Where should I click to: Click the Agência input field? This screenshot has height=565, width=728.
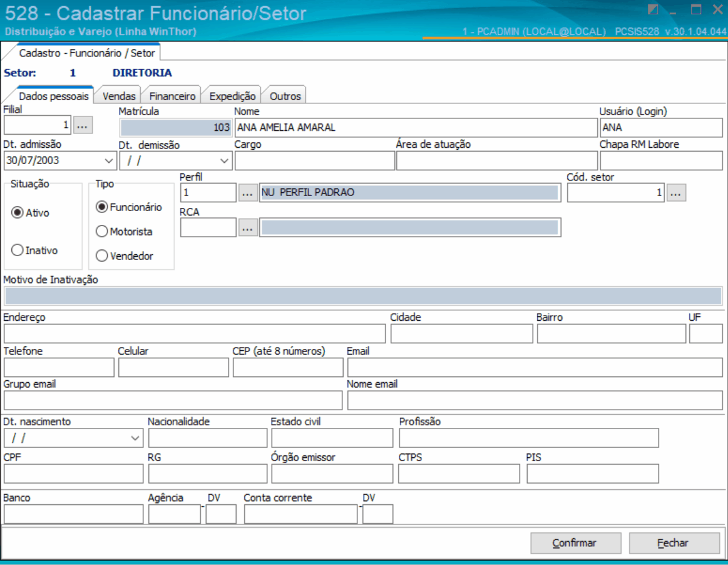coord(175,514)
